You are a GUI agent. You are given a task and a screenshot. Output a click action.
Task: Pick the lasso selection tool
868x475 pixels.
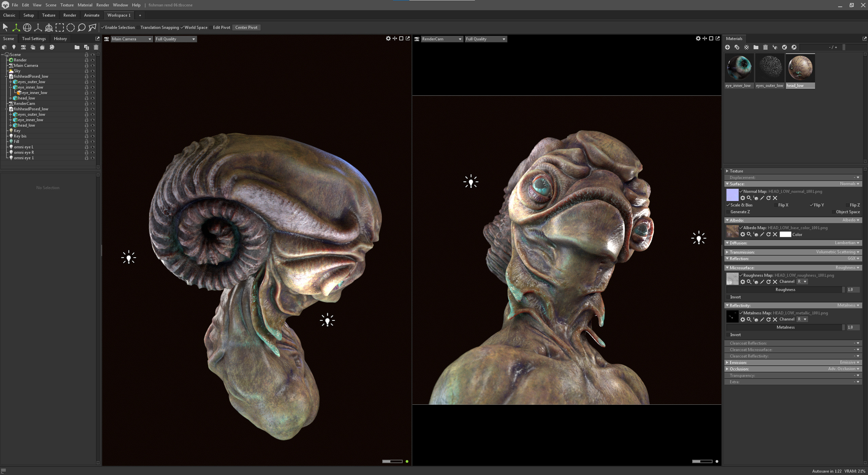point(81,28)
